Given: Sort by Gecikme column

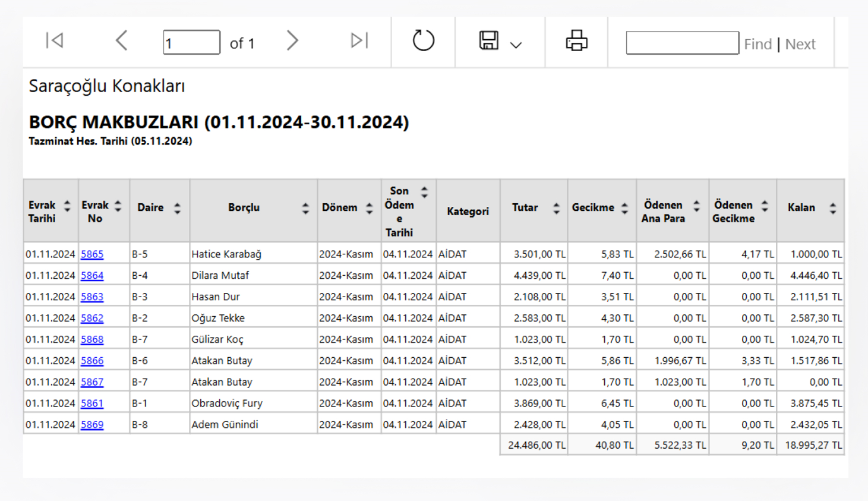Looking at the screenshot, I should [624, 209].
